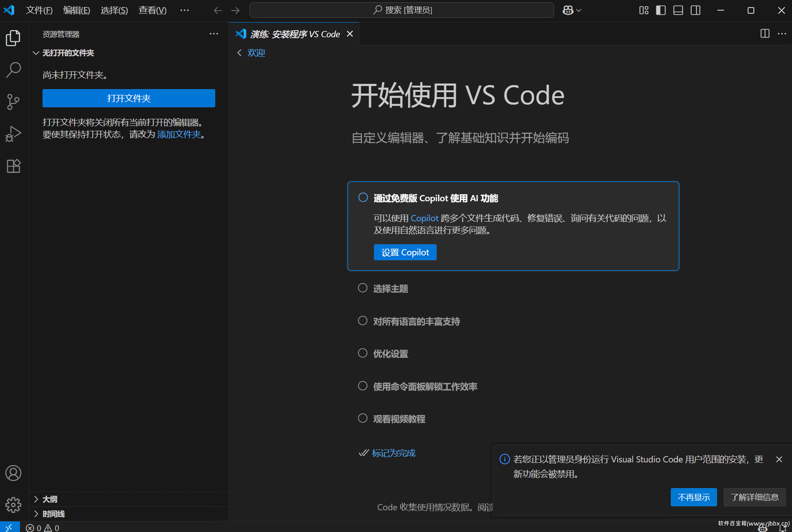Screen dimensions: 792x532
Task: Follow the Copilot link in step description
Action: click(425, 218)
